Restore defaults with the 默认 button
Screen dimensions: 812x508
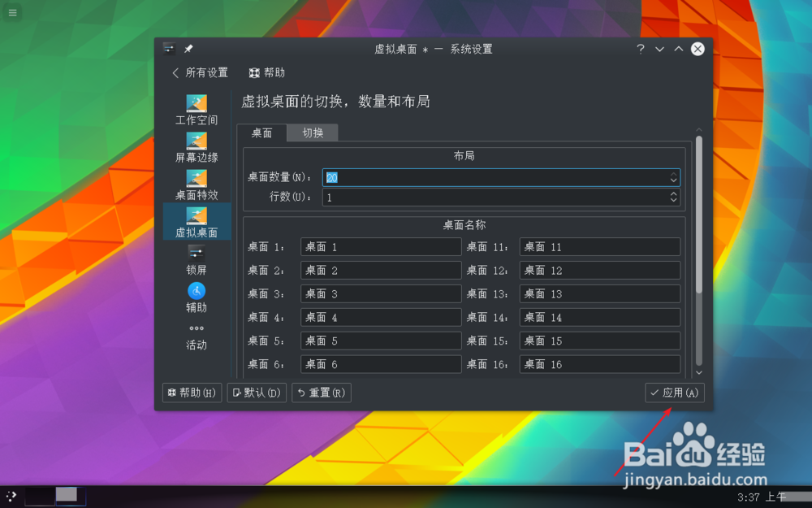click(x=257, y=393)
